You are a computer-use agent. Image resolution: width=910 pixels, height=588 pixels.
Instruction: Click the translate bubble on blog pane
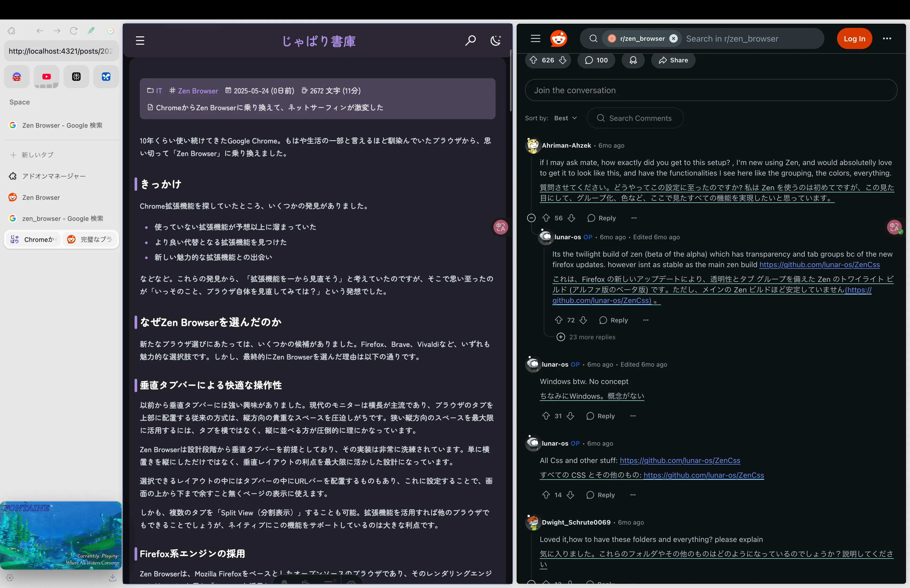(501, 227)
